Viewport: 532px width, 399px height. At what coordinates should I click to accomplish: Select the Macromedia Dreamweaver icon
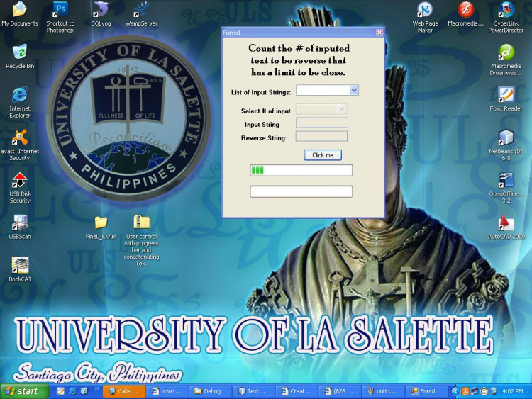pos(506,60)
